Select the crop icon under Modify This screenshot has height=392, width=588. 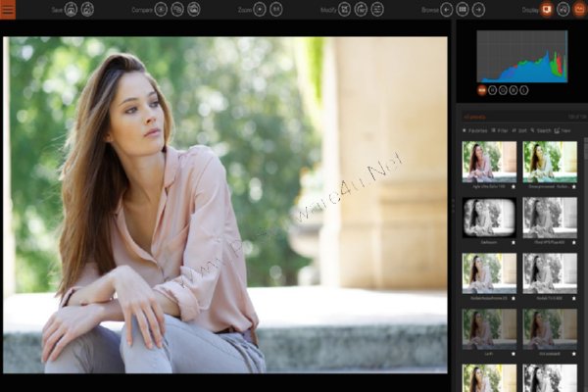[x=344, y=10]
